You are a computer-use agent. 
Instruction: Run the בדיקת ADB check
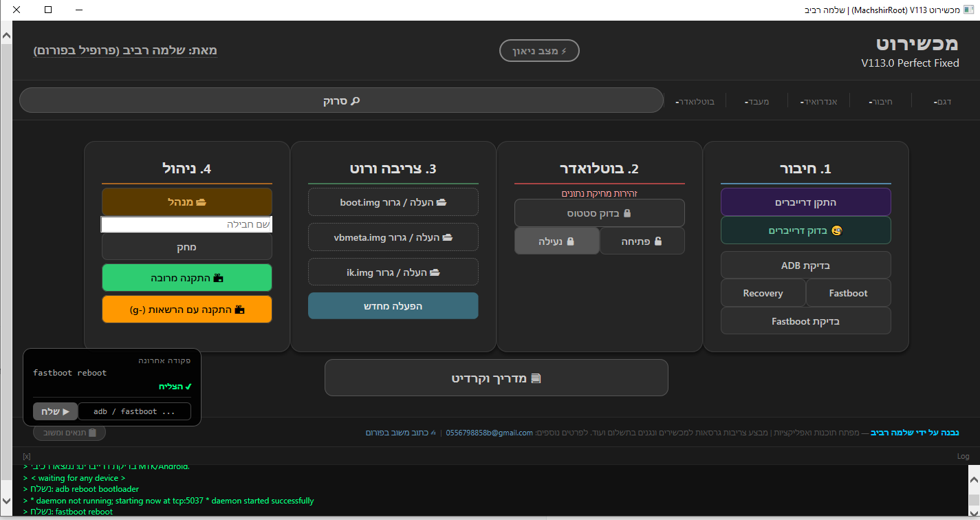[805, 265]
